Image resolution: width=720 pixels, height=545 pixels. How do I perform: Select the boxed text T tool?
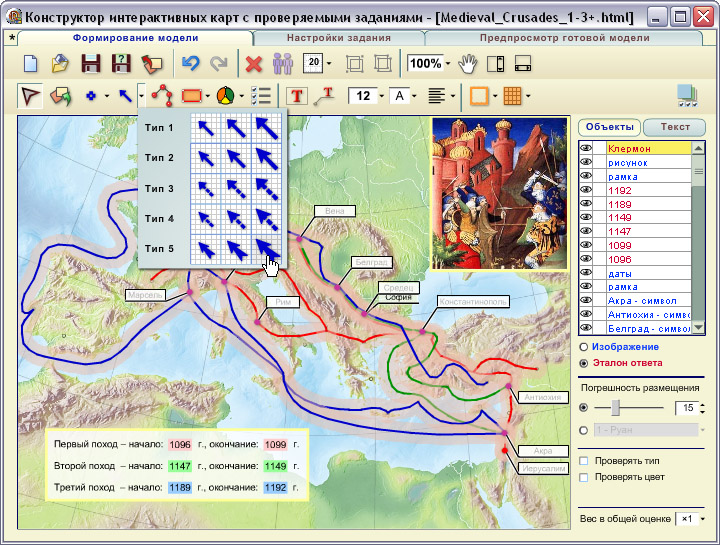[297, 96]
